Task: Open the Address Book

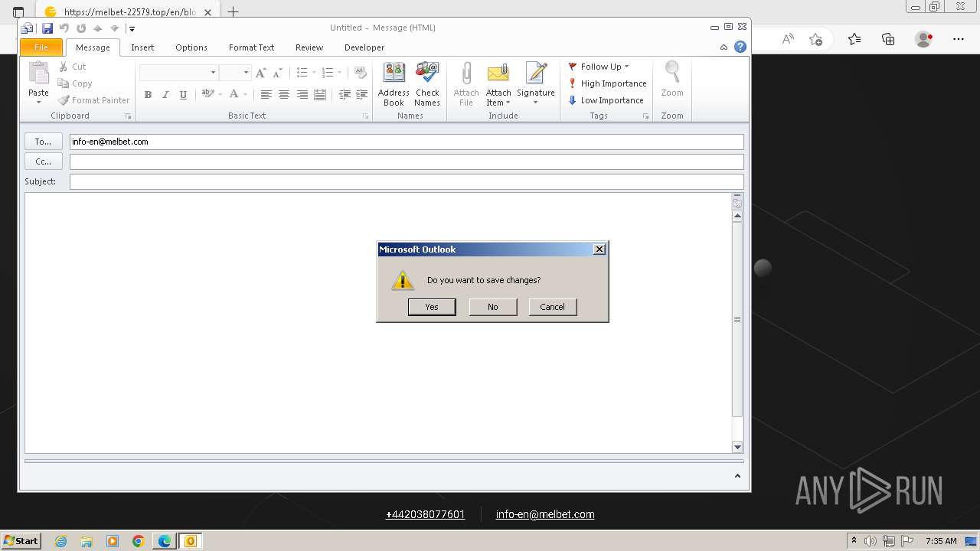Action: (x=394, y=84)
